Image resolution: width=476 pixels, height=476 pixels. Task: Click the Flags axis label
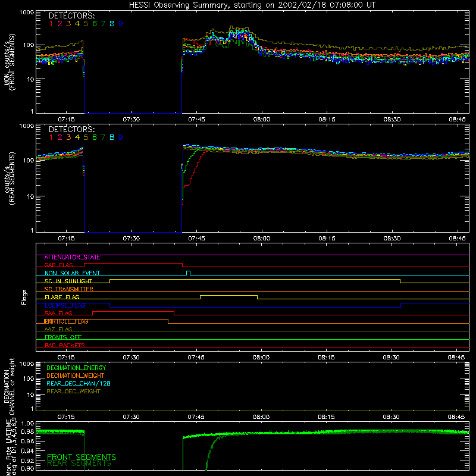click(24, 297)
